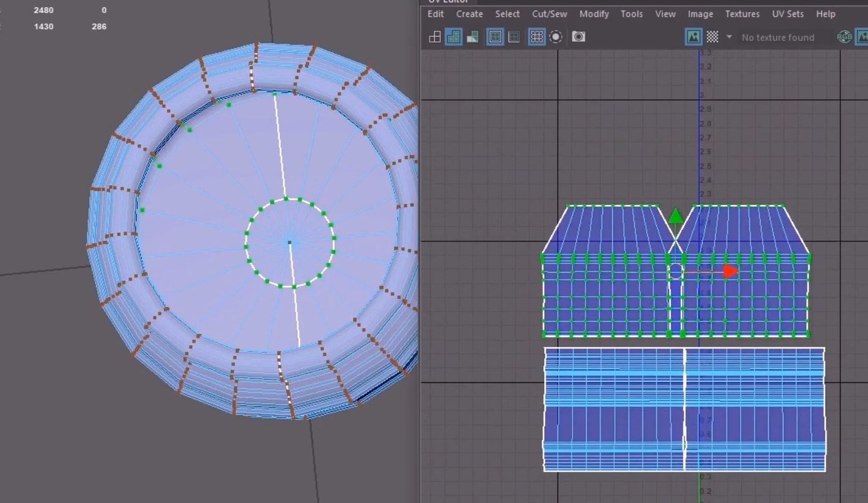Click the red horizontal move arrow handle
Screen dimensions: 868x503
coord(731,271)
